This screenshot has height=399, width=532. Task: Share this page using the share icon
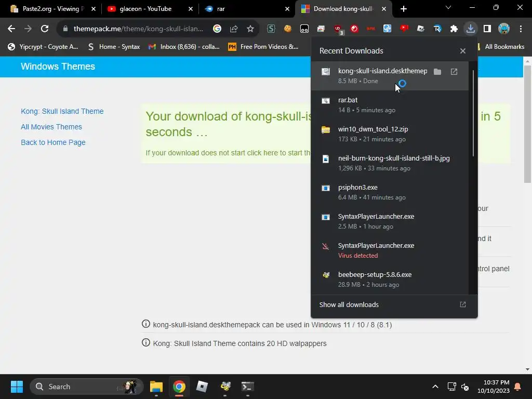pos(234,29)
